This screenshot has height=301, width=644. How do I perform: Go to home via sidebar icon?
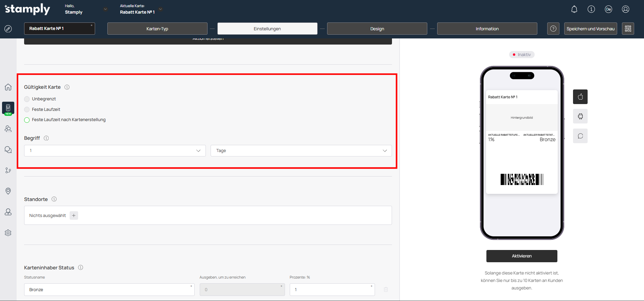[8, 87]
